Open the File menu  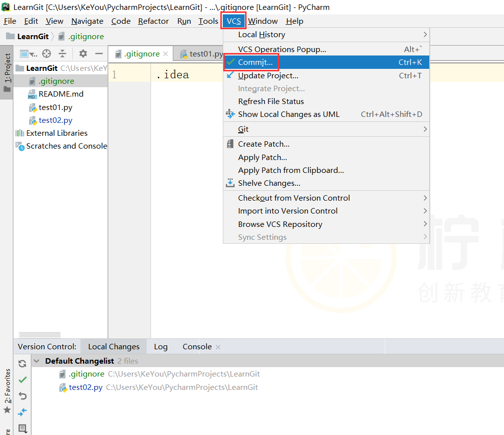point(10,21)
